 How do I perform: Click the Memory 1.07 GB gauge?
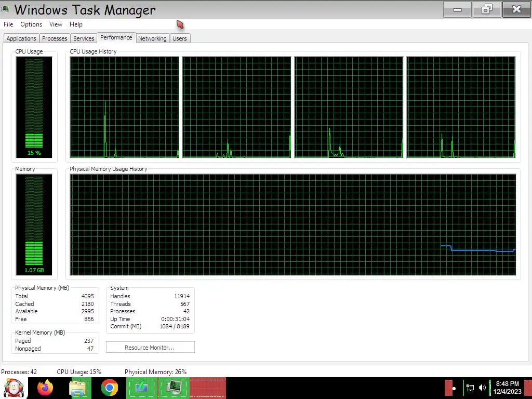[34, 224]
